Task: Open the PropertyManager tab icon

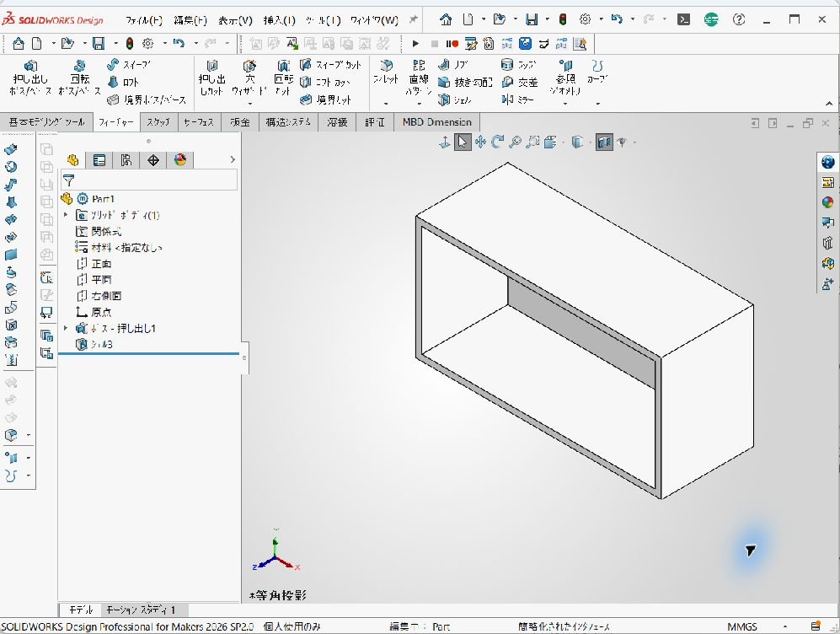Action: pyautogui.click(x=99, y=160)
